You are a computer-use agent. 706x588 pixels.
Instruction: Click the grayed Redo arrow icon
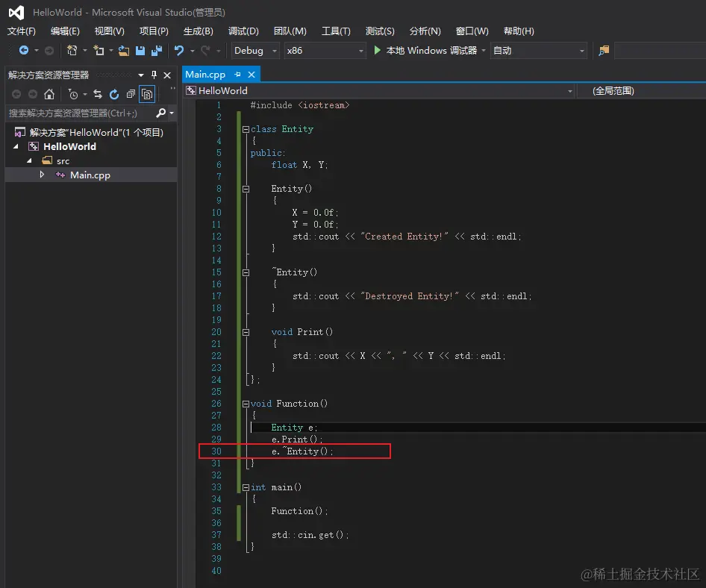click(205, 51)
